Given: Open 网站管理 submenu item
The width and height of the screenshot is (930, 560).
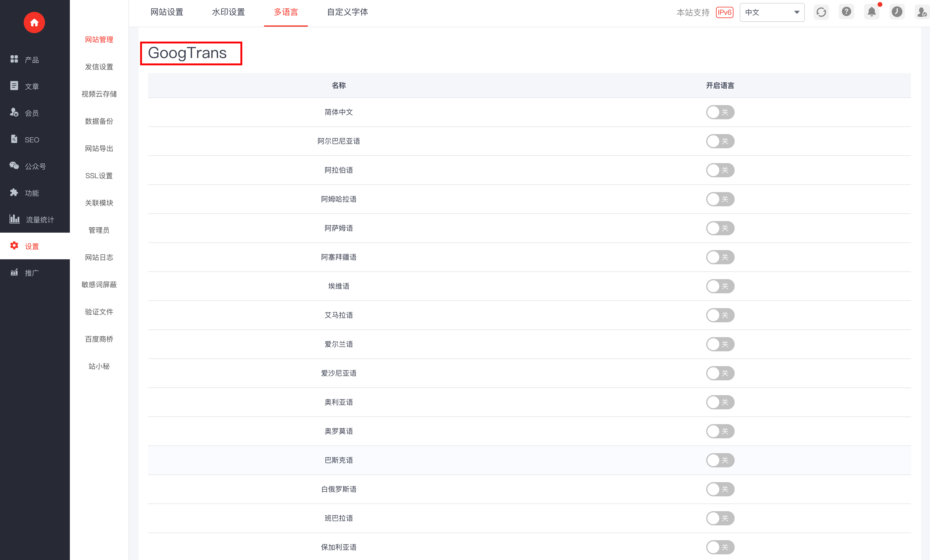Looking at the screenshot, I should pos(99,40).
